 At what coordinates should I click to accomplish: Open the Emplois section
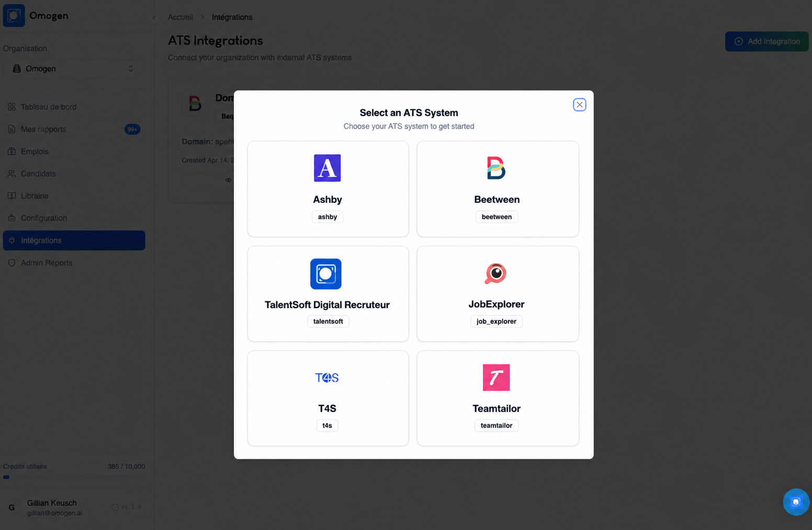point(74,151)
